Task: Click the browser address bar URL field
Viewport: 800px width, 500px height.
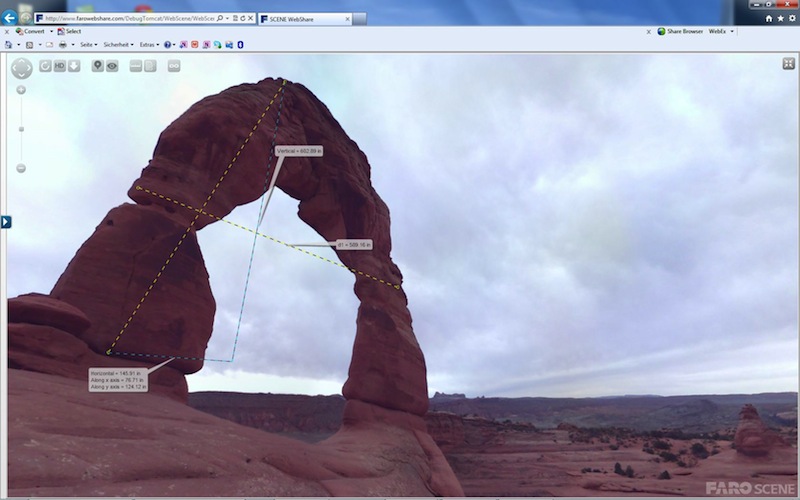Action: 125,19
